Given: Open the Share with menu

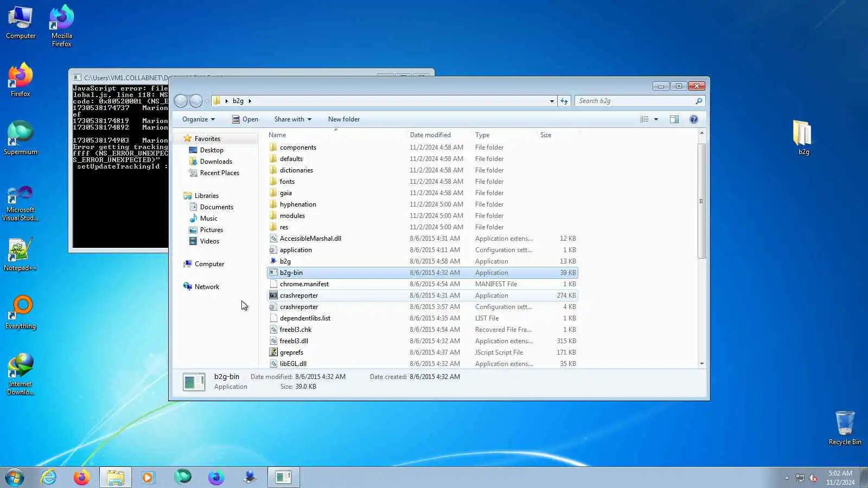Looking at the screenshot, I should pyautogui.click(x=293, y=119).
